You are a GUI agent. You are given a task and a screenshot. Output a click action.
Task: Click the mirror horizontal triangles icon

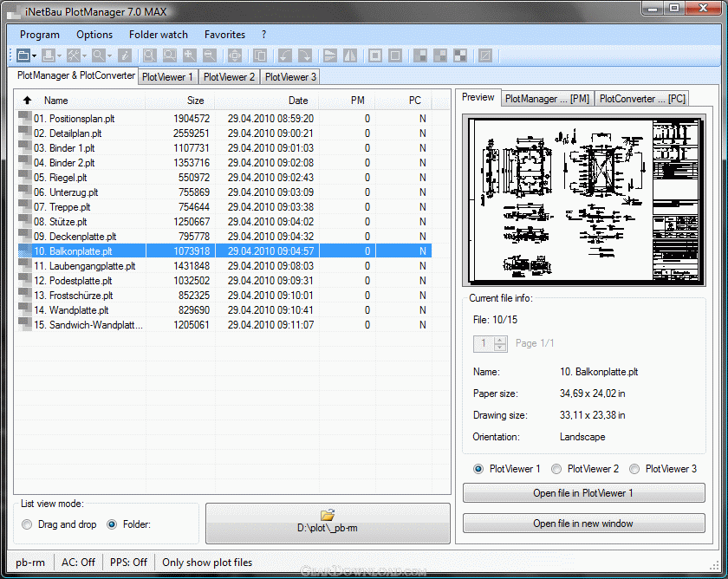[x=350, y=55]
